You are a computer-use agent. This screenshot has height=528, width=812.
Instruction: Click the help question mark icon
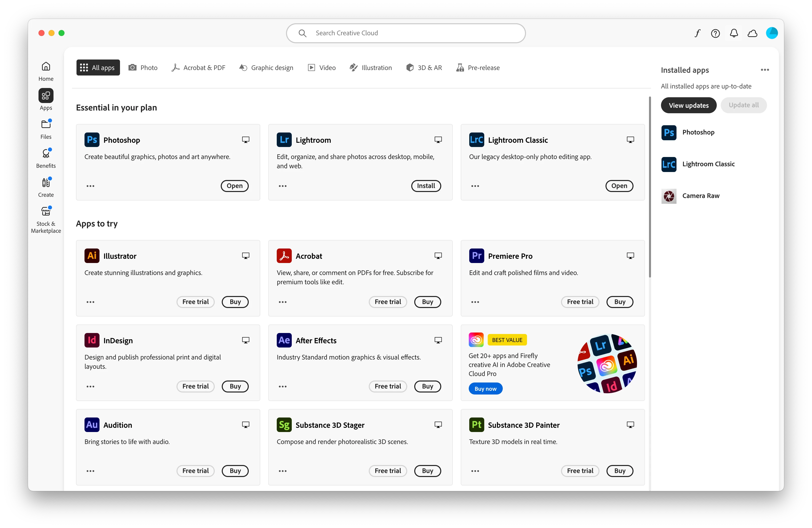coord(715,33)
